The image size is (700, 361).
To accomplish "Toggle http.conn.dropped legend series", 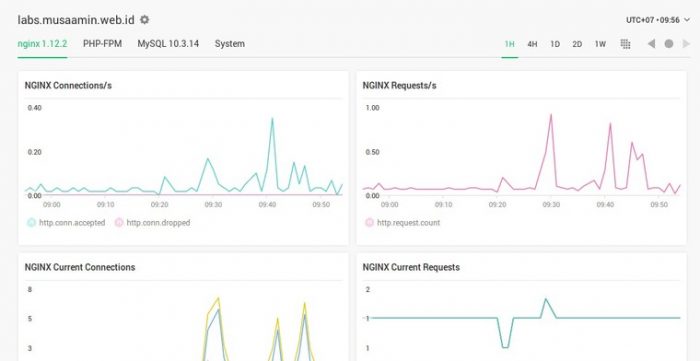I will (x=153, y=222).
